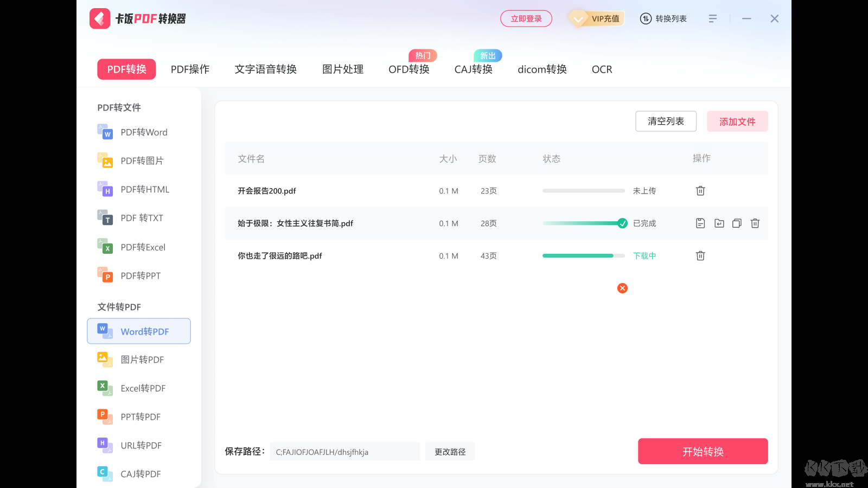Add files with the 添加文件 button

[x=737, y=121]
